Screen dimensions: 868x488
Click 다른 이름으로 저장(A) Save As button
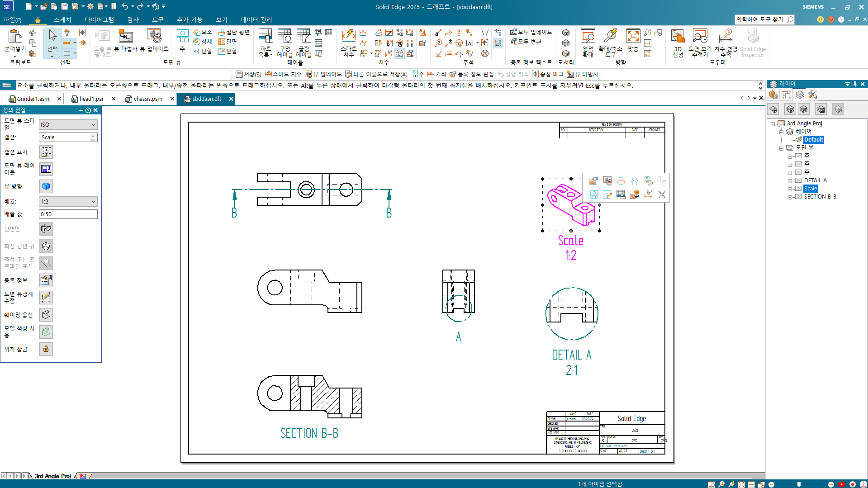pyautogui.click(x=376, y=74)
